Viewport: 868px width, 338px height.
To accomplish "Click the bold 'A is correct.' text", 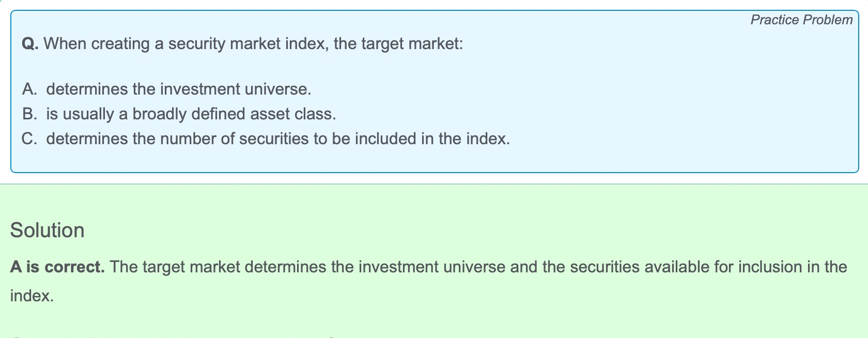I will point(57,267).
